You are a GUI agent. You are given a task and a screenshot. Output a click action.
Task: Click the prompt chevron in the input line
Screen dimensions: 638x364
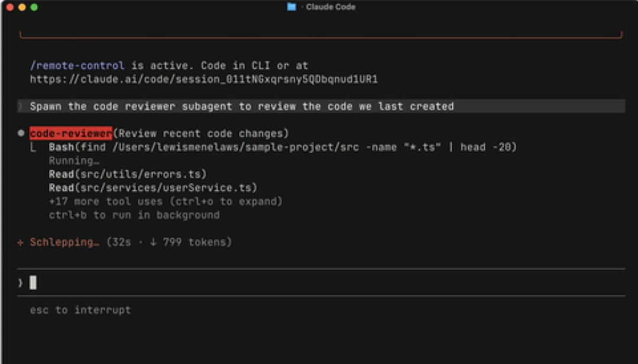tap(20, 283)
